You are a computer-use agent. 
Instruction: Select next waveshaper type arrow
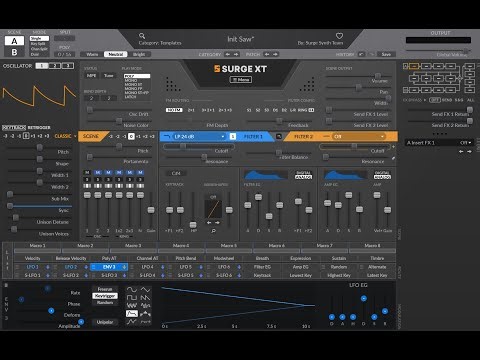click(217, 222)
